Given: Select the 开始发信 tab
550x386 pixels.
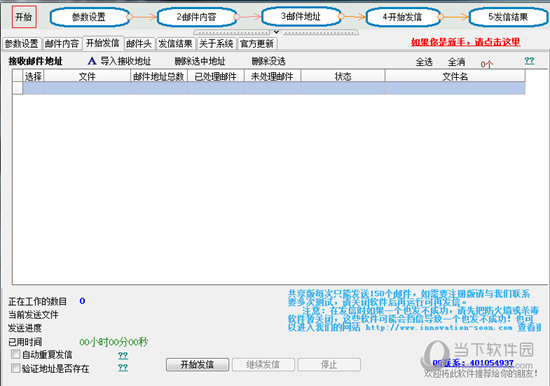Looking at the screenshot, I should point(103,43).
